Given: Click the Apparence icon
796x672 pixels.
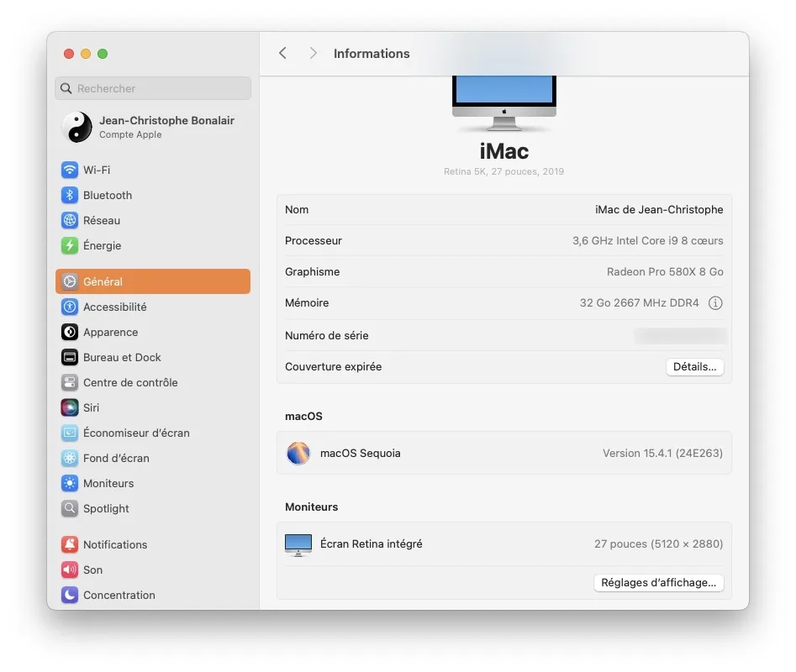Looking at the screenshot, I should point(70,332).
